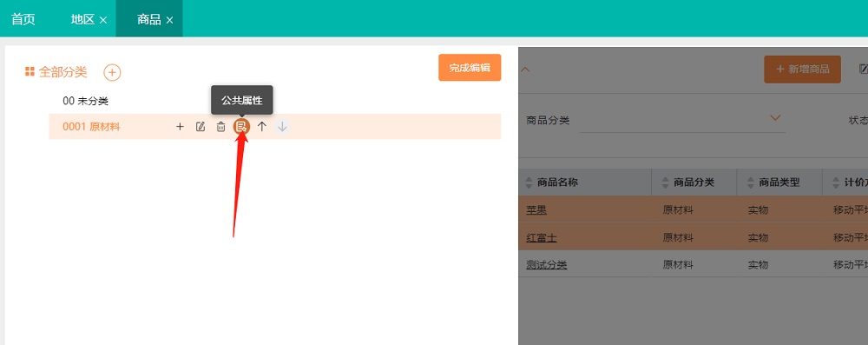Viewport: 868px width, 345px height.
Task: Open the 地区 tab
Action: coord(83,19)
